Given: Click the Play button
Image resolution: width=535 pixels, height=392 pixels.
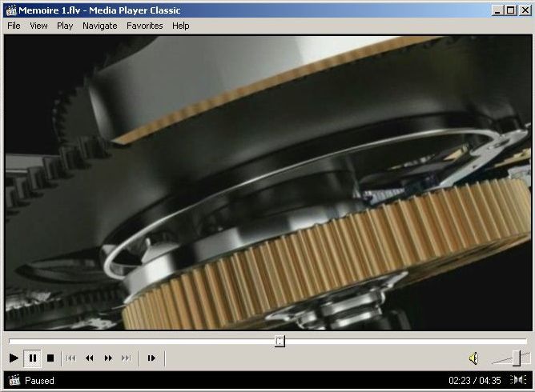Looking at the screenshot, I should click(x=14, y=358).
